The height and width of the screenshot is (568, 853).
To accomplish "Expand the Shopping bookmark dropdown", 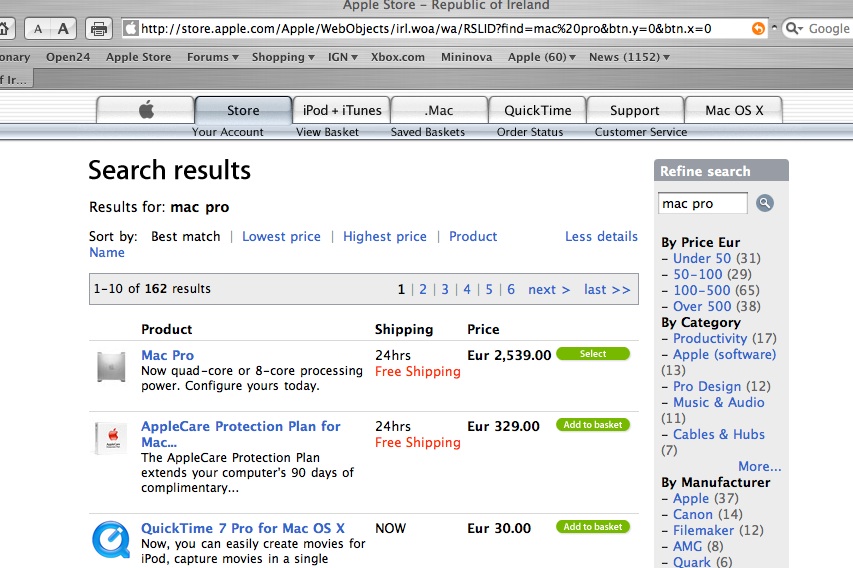I will (x=283, y=57).
